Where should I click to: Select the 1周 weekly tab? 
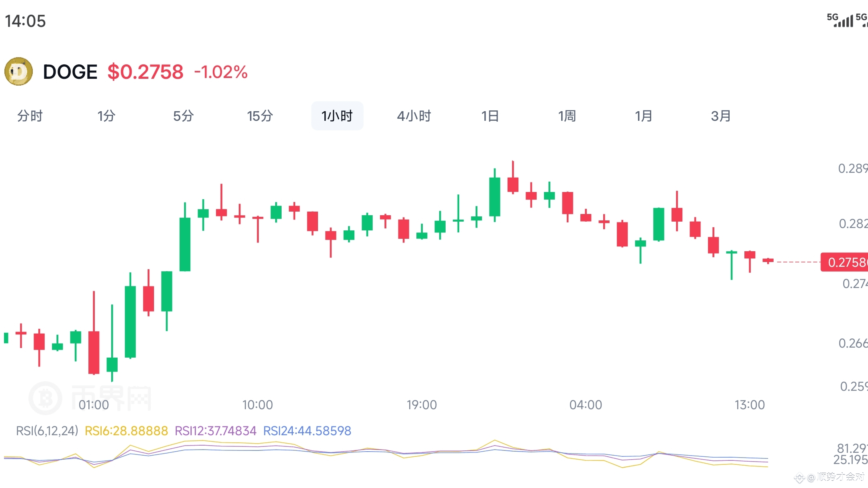[x=567, y=116]
